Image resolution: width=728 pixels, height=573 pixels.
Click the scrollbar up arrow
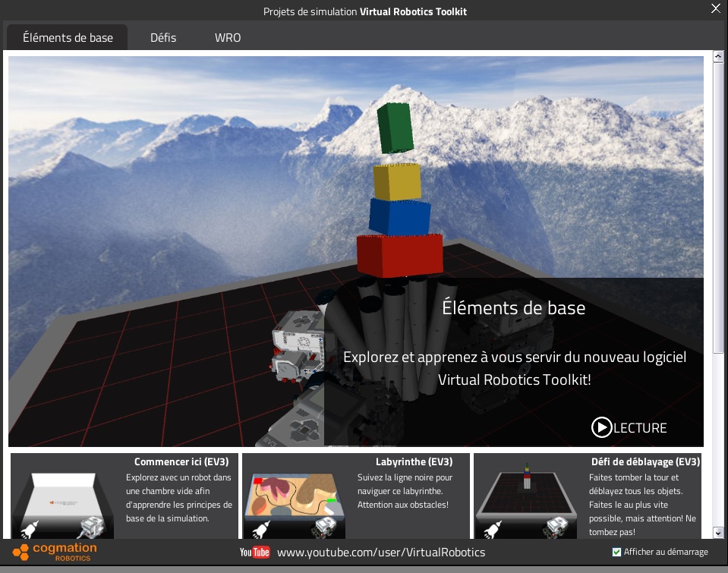pos(717,57)
